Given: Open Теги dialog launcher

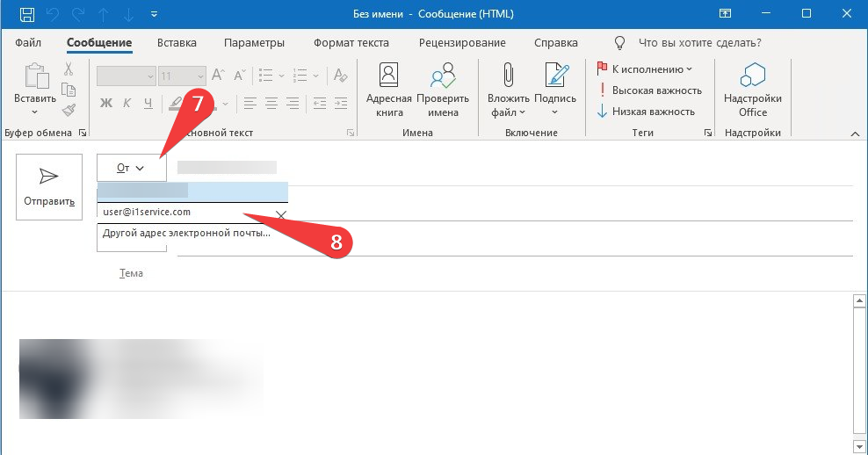Looking at the screenshot, I should pos(708,133).
